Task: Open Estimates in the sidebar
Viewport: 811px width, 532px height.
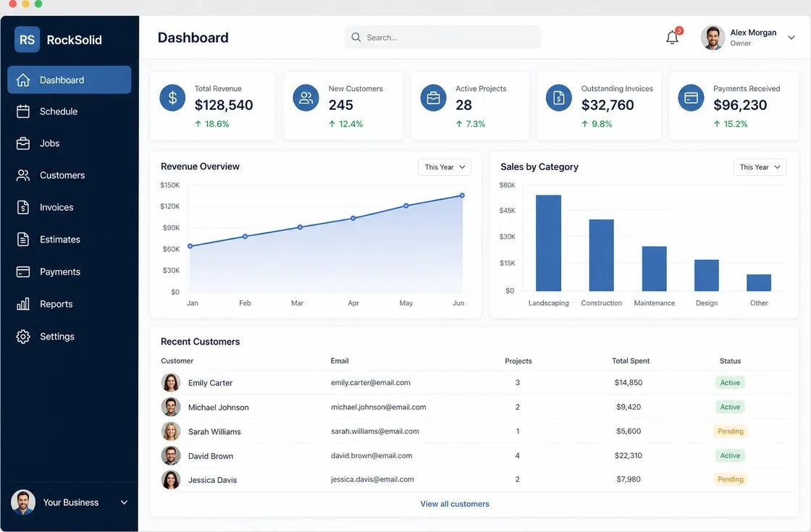Action: pyautogui.click(x=70, y=240)
